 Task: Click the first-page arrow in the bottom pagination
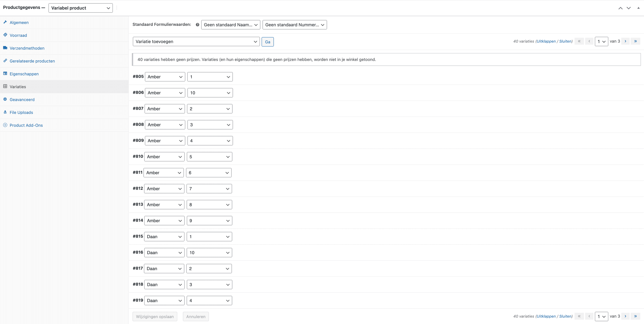point(579,316)
